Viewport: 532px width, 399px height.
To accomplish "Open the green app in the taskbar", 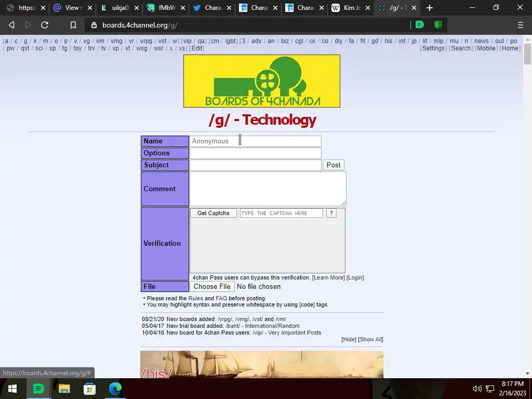I will (38, 389).
